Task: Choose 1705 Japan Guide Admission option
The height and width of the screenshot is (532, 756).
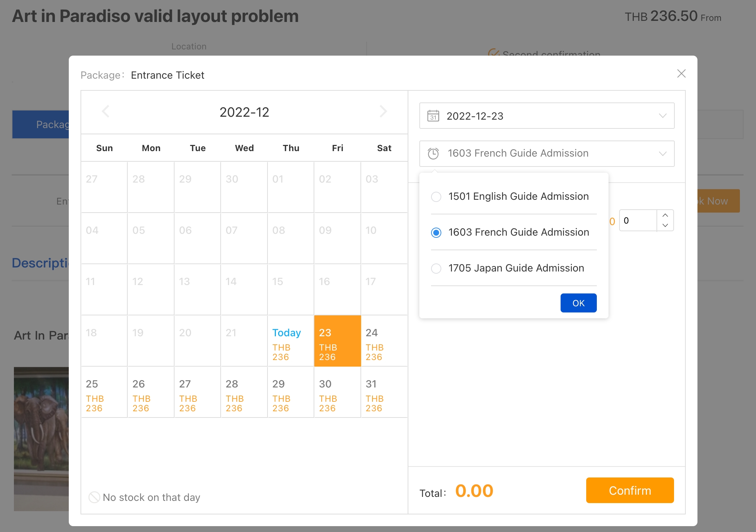Action: [x=436, y=269]
